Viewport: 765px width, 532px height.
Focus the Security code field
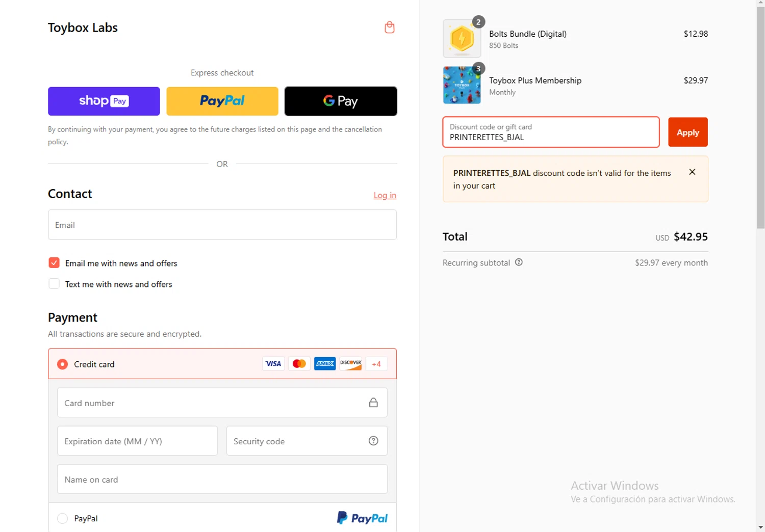[307, 441]
